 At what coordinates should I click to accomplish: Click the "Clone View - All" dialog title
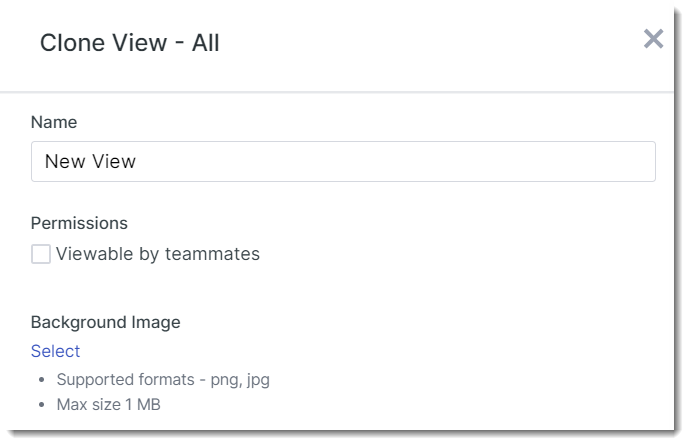tap(129, 43)
